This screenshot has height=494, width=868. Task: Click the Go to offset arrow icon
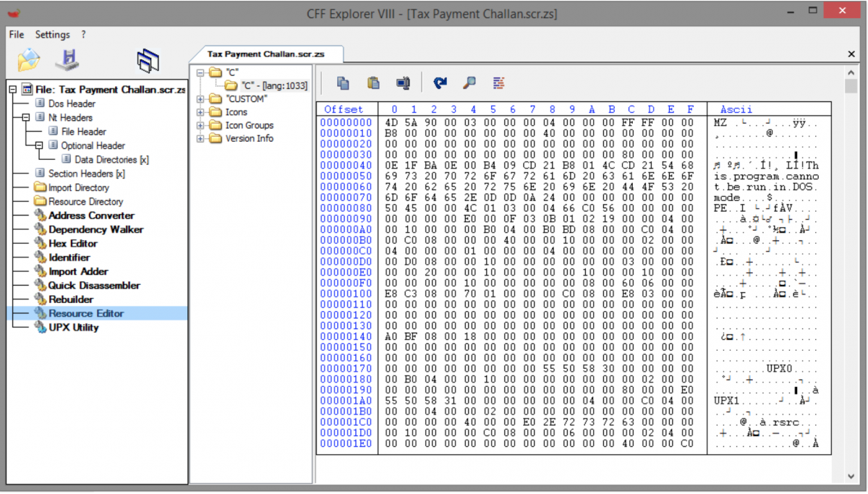tap(440, 83)
